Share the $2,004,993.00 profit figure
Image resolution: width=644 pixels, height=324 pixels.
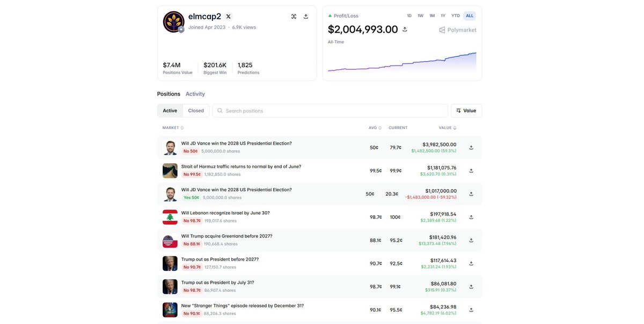(405, 29)
